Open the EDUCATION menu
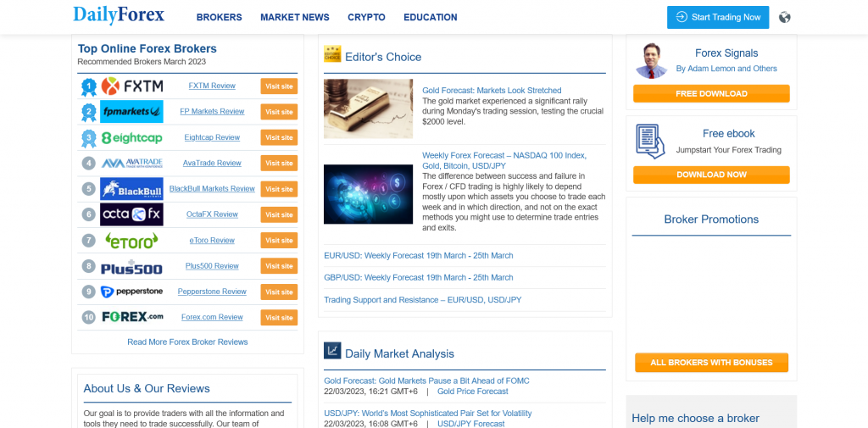 pos(430,17)
